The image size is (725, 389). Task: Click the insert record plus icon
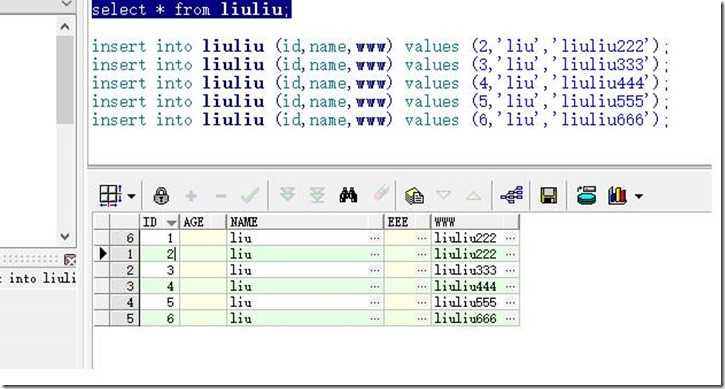tap(191, 196)
